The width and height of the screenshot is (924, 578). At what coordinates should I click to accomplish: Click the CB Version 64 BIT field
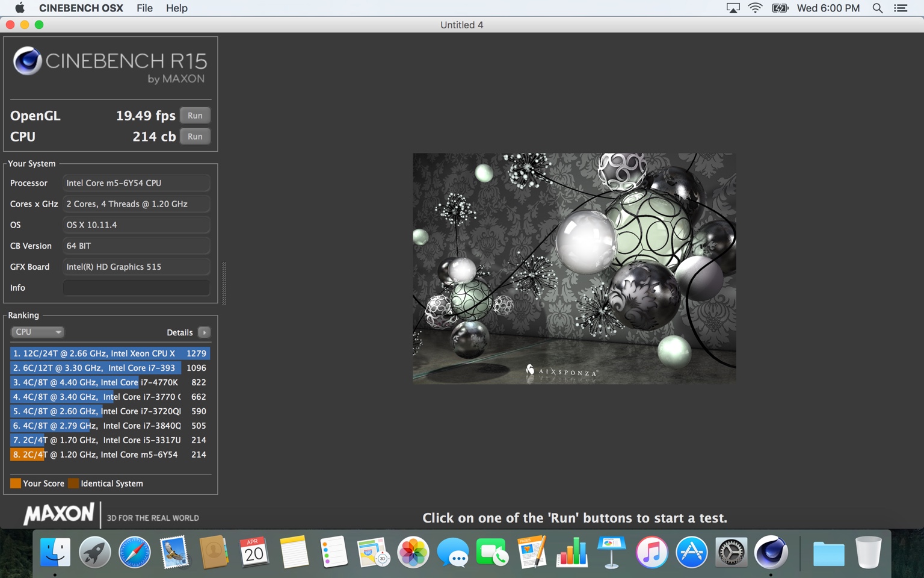pos(137,246)
